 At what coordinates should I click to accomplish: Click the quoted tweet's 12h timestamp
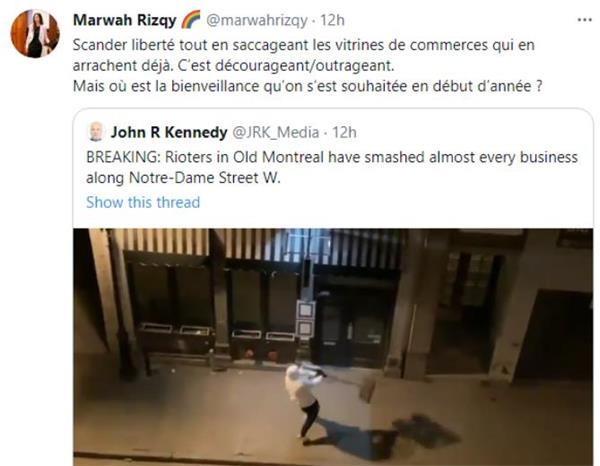pos(344,132)
